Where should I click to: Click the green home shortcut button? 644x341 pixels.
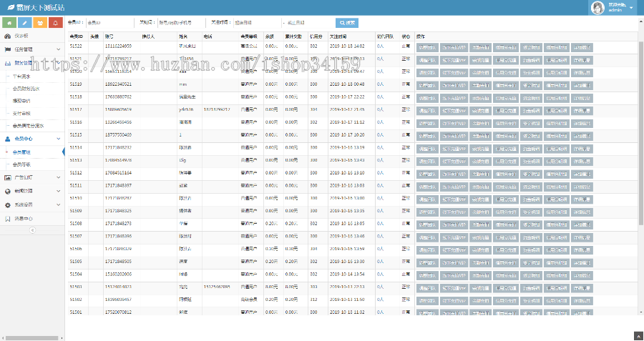[8, 22]
